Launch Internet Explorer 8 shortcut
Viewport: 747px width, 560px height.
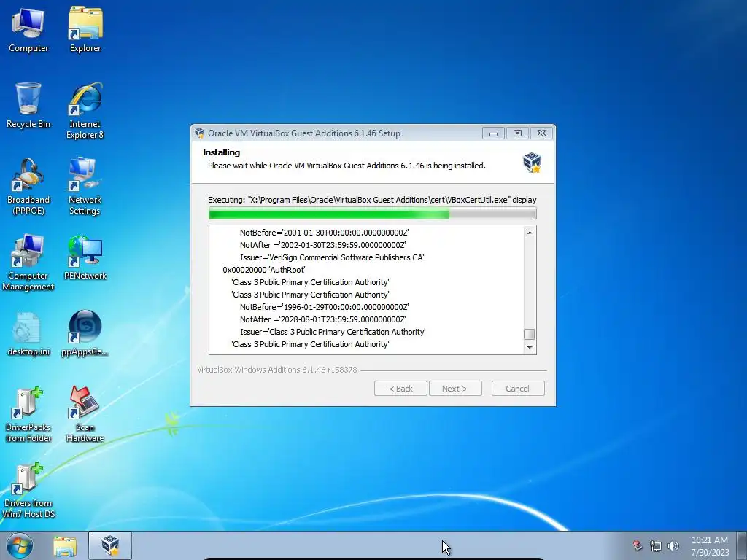(x=85, y=111)
